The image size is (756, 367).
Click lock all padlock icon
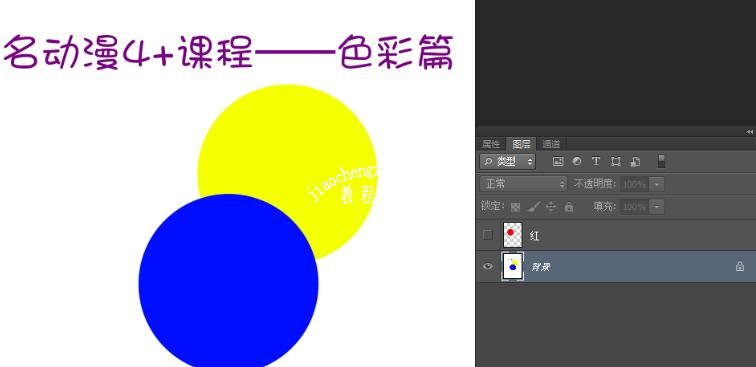tap(569, 207)
